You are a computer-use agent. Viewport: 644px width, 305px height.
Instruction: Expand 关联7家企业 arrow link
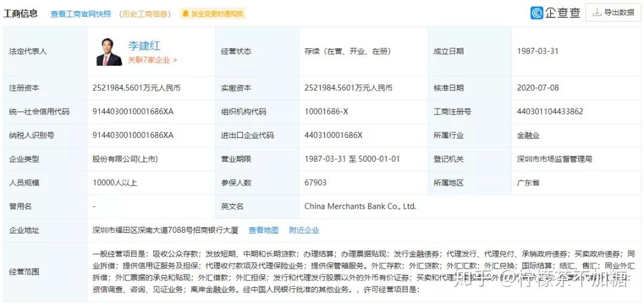coord(152,60)
